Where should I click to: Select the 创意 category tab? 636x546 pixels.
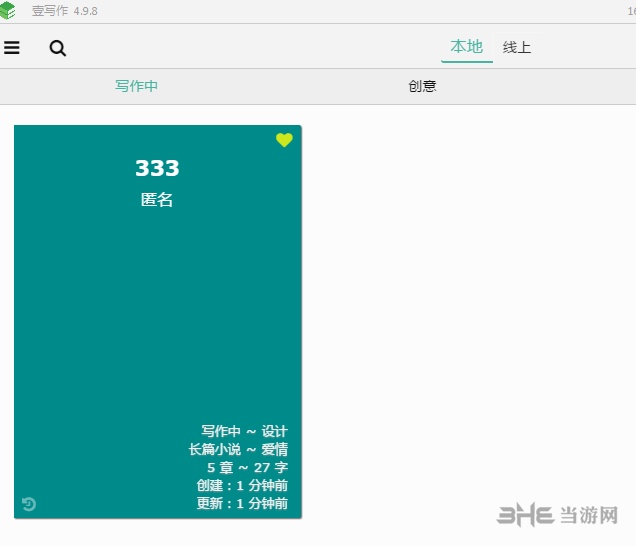[x=422, y=86]
